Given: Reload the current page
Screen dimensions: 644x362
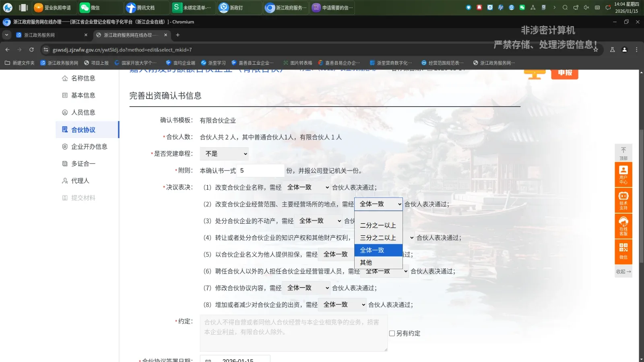Looking at the screenshot, I should coord(31,49).
